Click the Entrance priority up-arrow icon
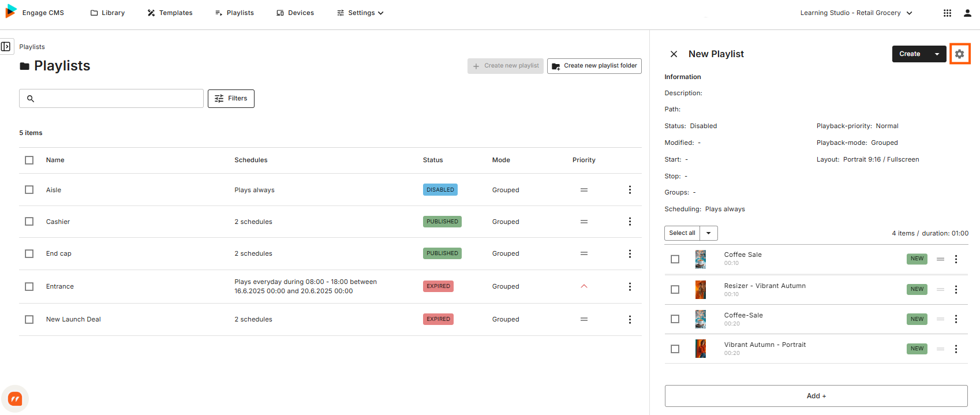 (584, 286)
